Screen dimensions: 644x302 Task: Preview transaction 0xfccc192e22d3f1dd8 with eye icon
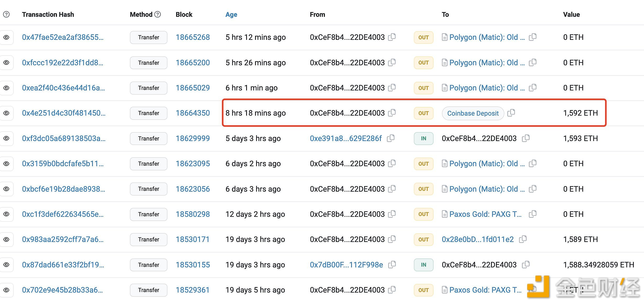(6, 63)
